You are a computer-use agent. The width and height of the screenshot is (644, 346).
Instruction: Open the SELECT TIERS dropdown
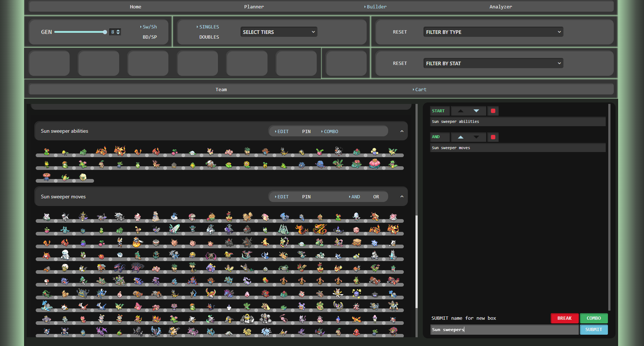tap(279, 32)
